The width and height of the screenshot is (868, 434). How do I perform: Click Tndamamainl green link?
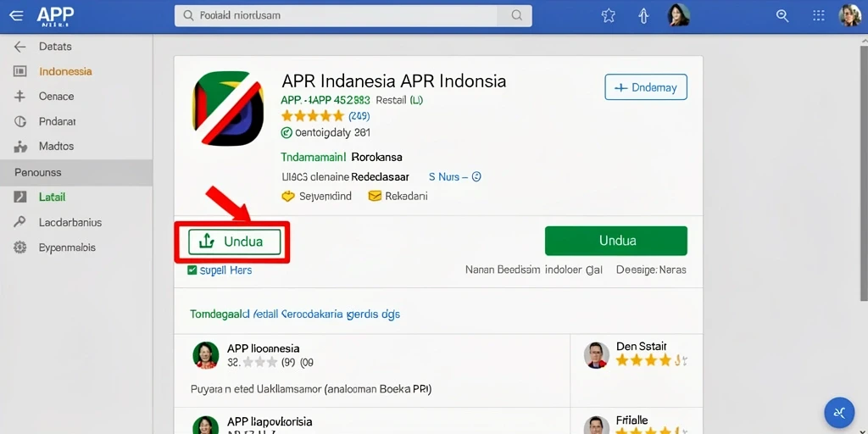tap(314, 157)
